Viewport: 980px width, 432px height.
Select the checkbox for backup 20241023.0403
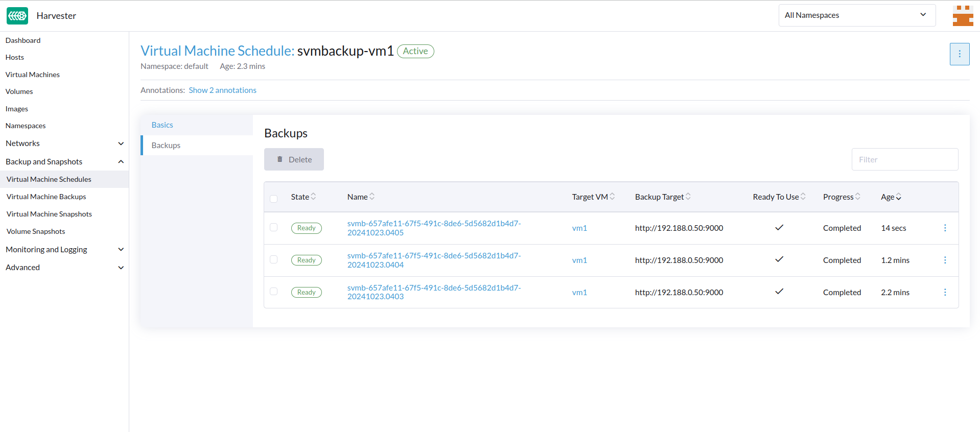point(274,292)
